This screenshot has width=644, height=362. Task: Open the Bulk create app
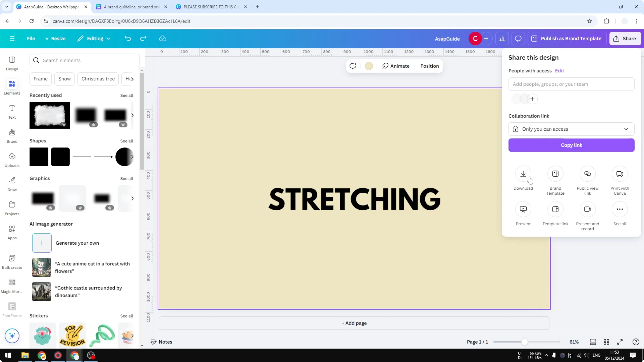point(12,262)
